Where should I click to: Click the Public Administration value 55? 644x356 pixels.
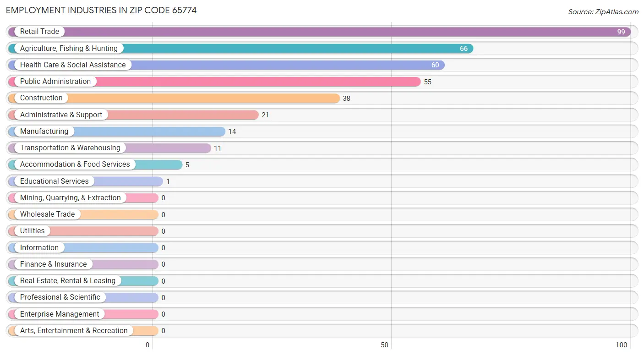pyautogui.click(x=428, y=82)
